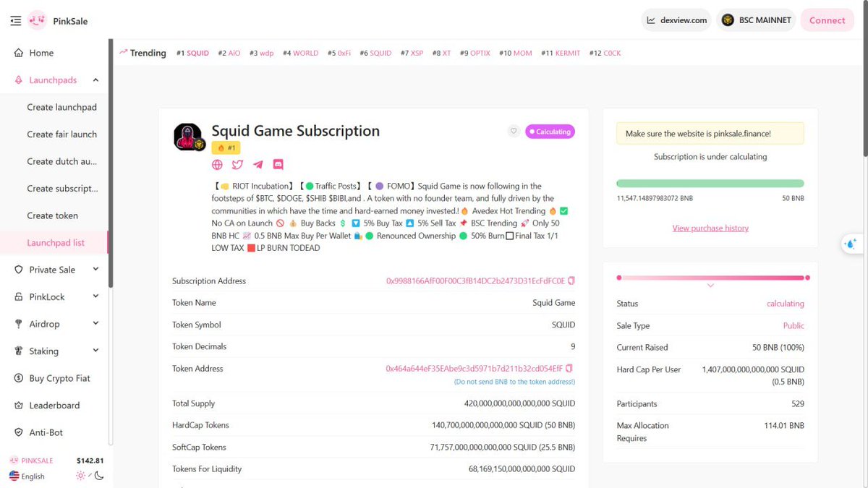The height and width of the screenshot is (488, 868).
Task: Click trending #9 OPTIX link
Action: tap(475, 53)
